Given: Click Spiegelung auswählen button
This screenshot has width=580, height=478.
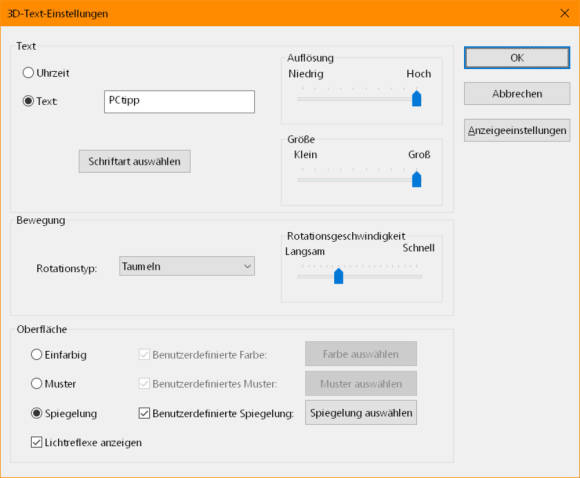Looking at the screenshot, I should pyautogui.click(x=361, y=413).
